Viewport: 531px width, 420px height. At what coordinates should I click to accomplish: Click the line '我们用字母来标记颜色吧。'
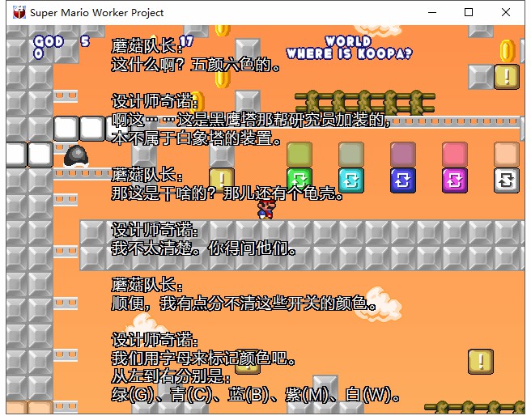203,358
